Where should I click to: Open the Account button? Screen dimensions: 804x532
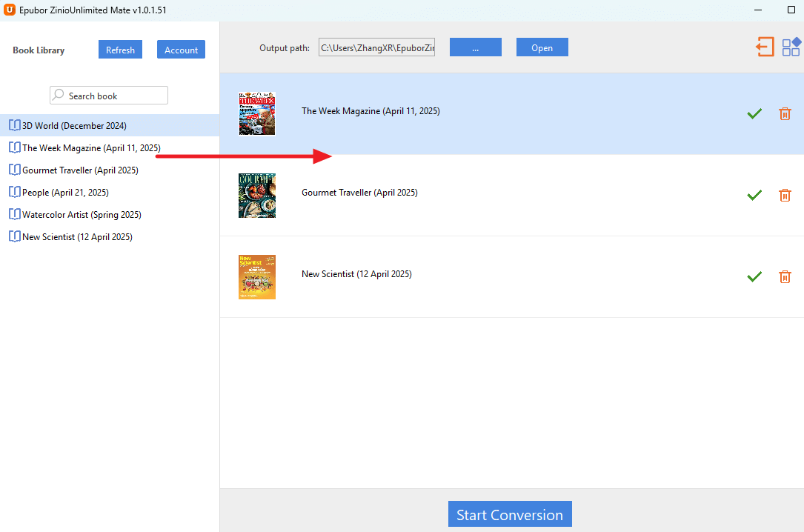tap(181, 50)
